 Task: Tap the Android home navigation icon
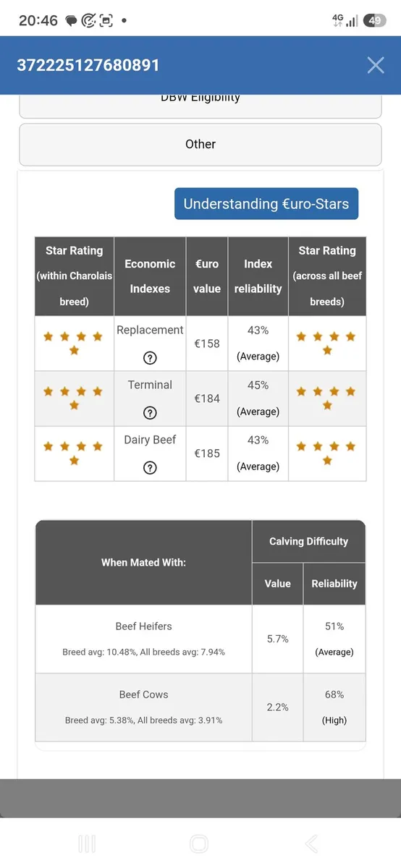[199, 843]
